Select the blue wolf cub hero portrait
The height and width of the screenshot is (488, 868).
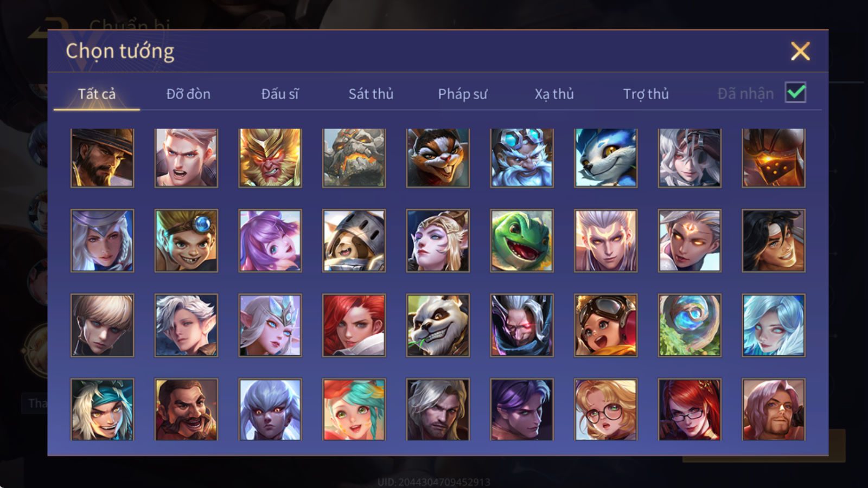coord(605,158)
